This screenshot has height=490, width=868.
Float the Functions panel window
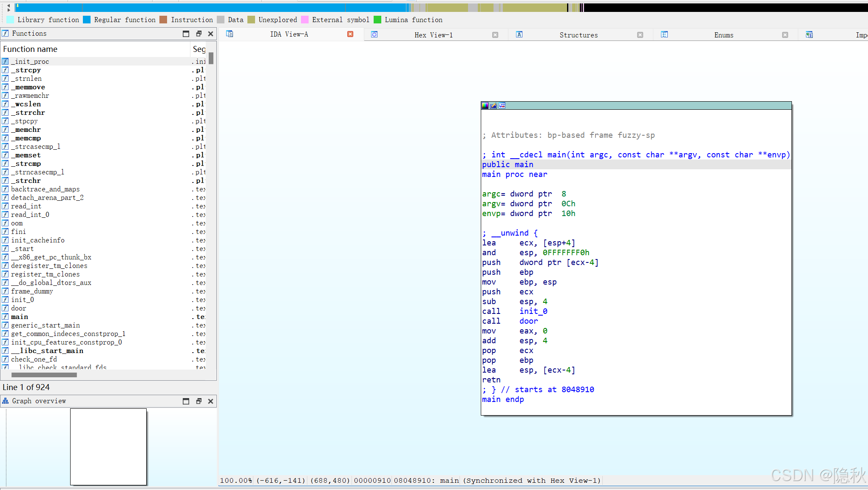(x=199, y=34)
